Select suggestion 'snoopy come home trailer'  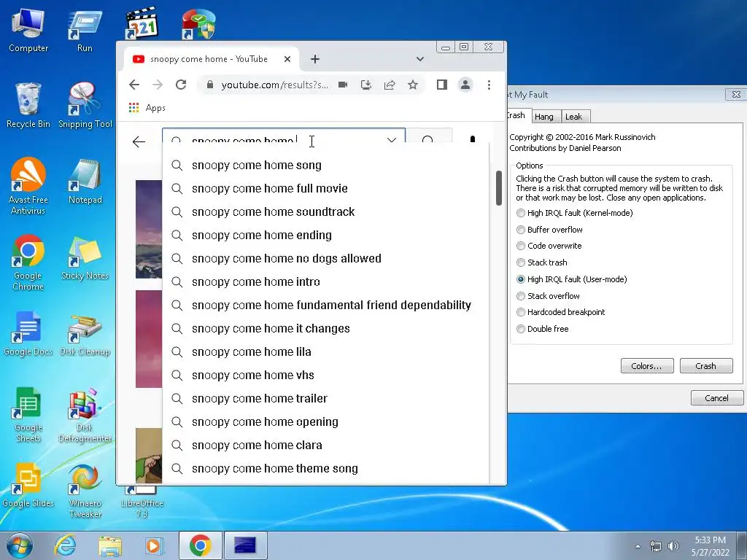[x=326, y=399]
